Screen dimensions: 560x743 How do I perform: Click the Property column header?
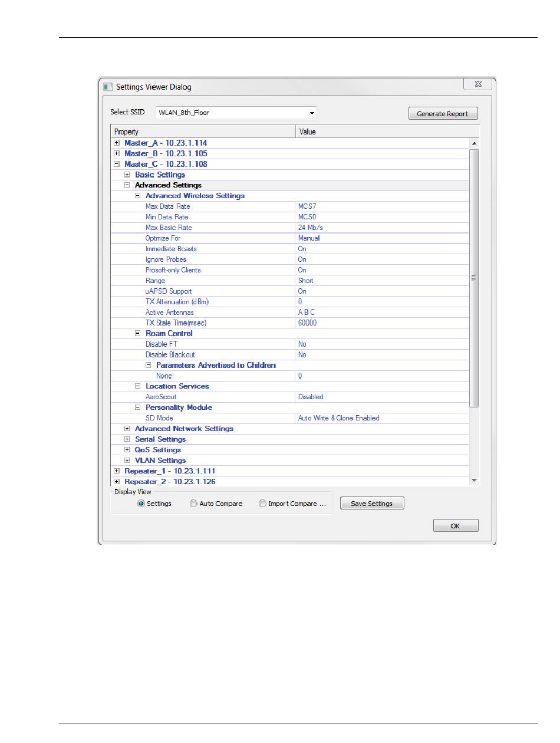203,131
